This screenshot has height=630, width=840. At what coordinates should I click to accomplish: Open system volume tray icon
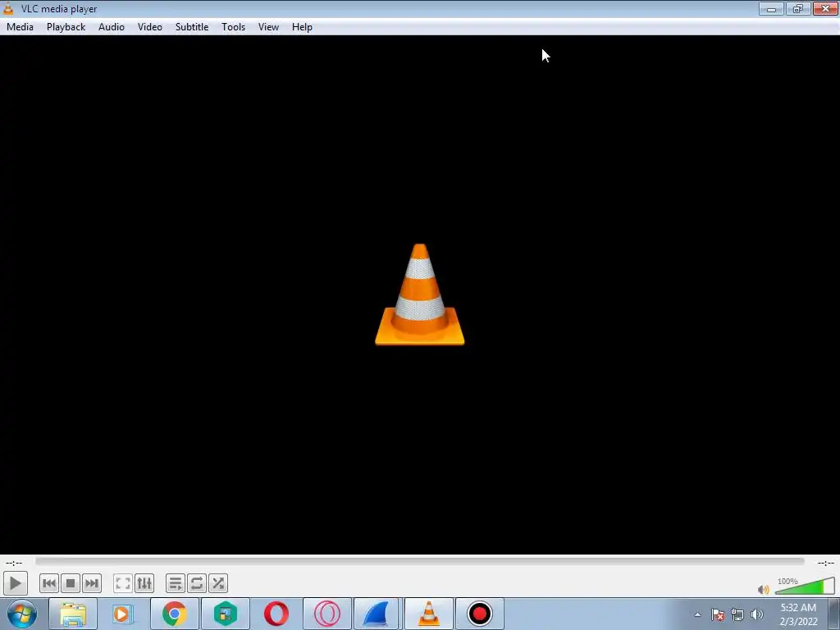tap(757, 614)
